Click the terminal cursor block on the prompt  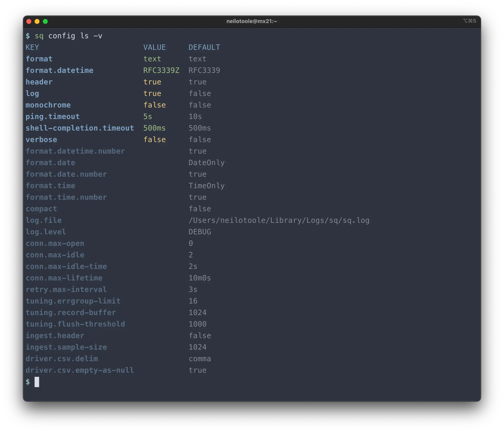pos(37,382)
